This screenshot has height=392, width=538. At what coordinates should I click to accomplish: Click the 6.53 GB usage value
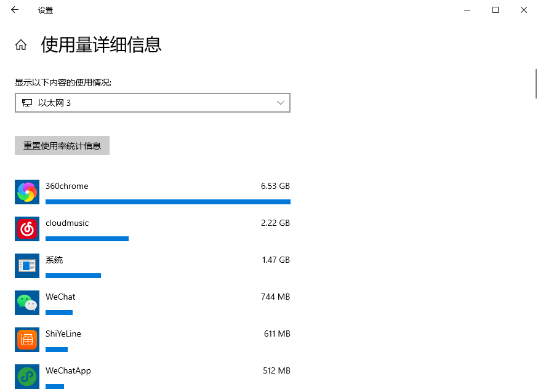pyautogui.click(x=275, y=186)
